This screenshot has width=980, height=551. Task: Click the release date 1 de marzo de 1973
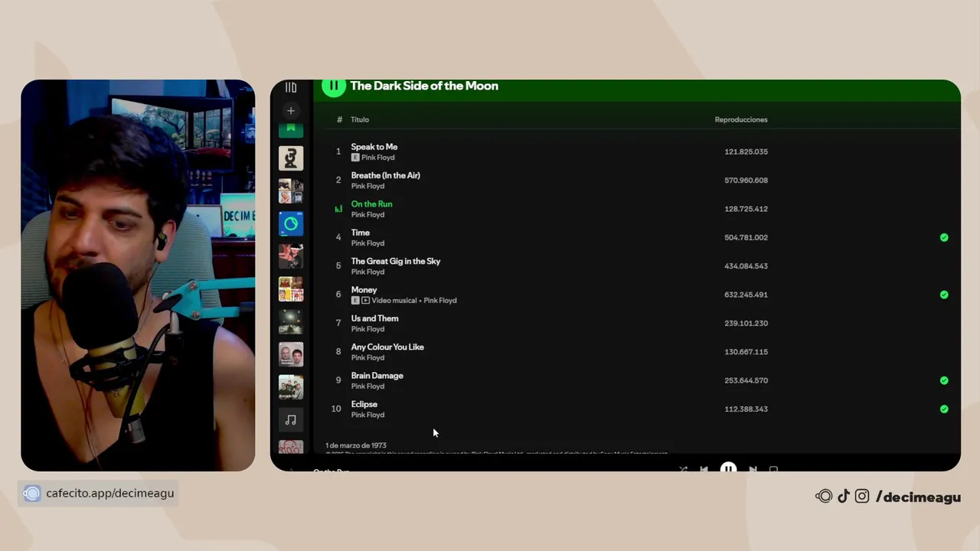[x=356, y=445]
